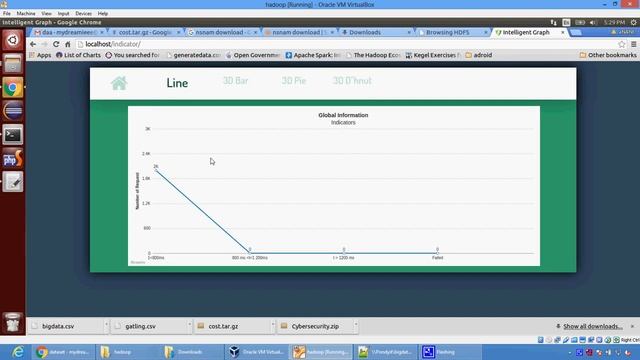
Task: Open the Ubuntu battery indicator icon
Action: coord(580,22)
